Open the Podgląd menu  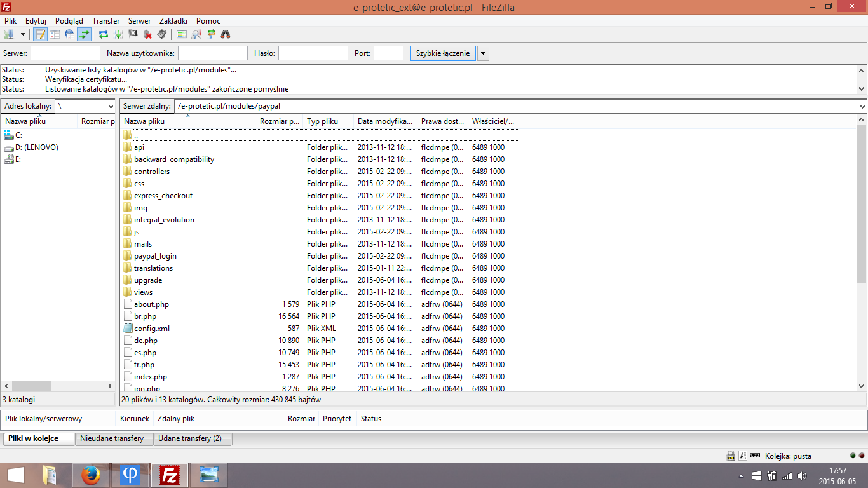pos(69,20)
